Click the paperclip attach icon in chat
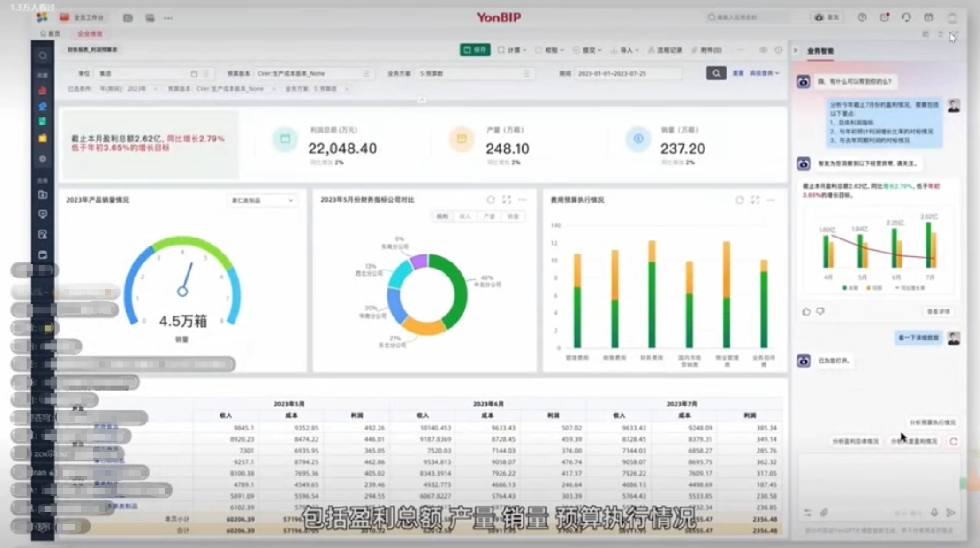This screenshot has height=548, width=980. click(x=824, y=512)
